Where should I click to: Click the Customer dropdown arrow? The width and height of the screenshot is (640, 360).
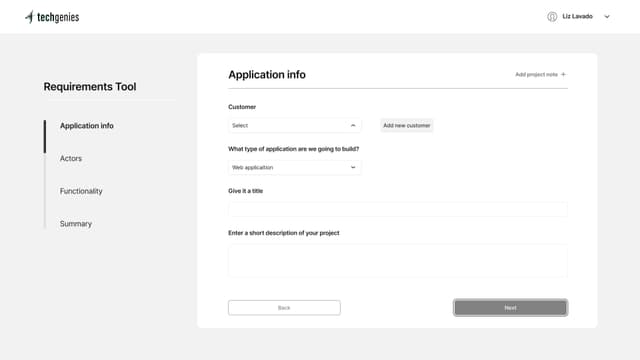[353, 126]
